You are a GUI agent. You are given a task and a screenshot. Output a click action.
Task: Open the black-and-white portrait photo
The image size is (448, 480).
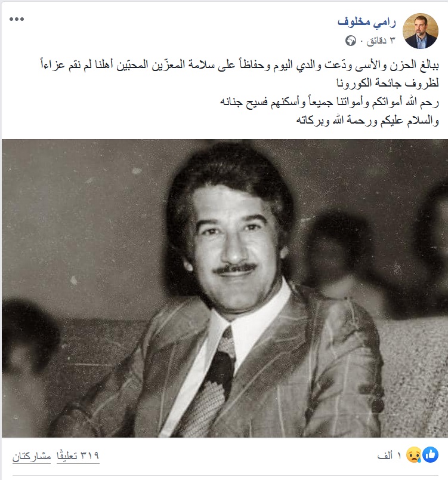[x=225, y=288]
